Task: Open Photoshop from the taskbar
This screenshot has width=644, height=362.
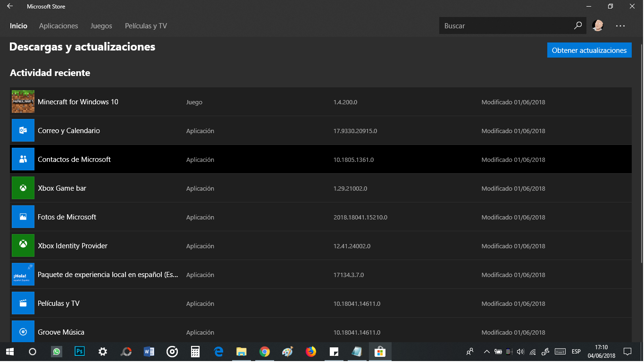Action: [x=80, y=352]
